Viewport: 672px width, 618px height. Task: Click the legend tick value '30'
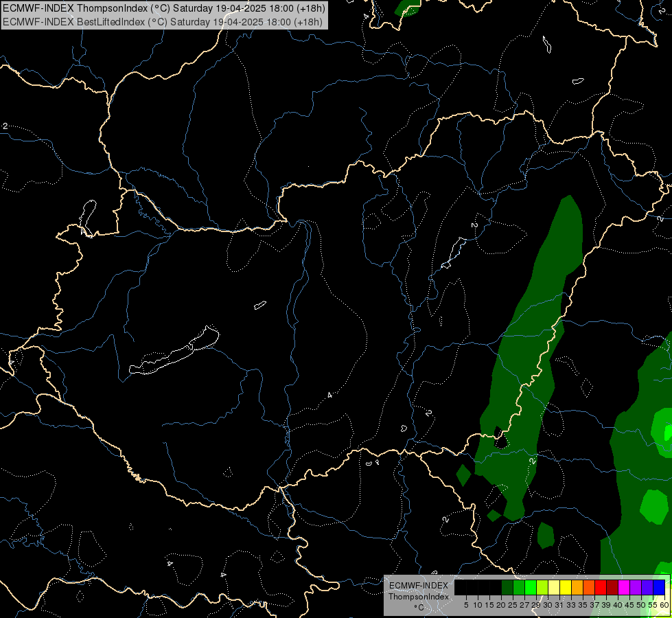[548, 605]
